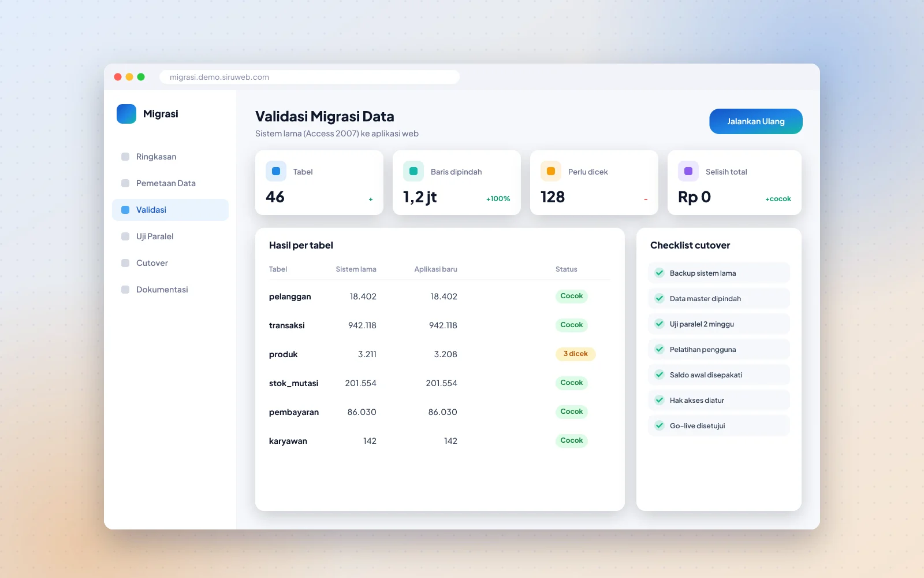Image resolution: width=924 pixels, height=578 pixels.
Task: Click the +100% indicator on Baris dipindah
Action: click(x=498, y=199)
